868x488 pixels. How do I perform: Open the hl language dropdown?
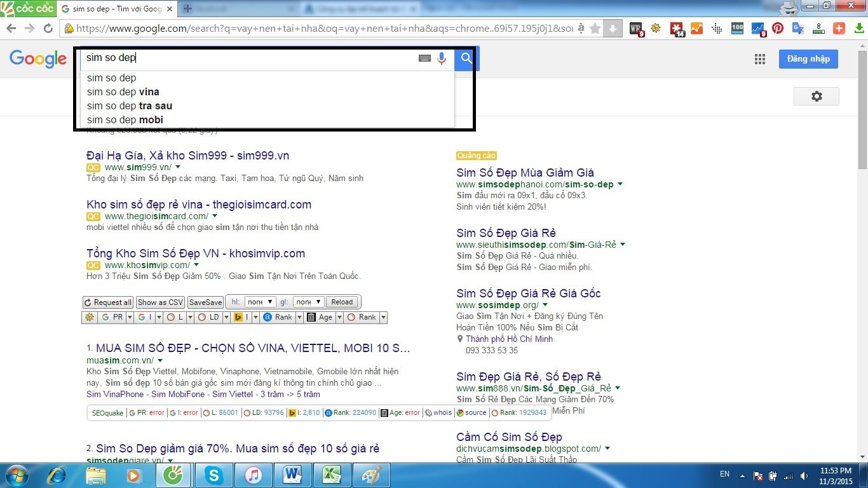pos(260,302)
